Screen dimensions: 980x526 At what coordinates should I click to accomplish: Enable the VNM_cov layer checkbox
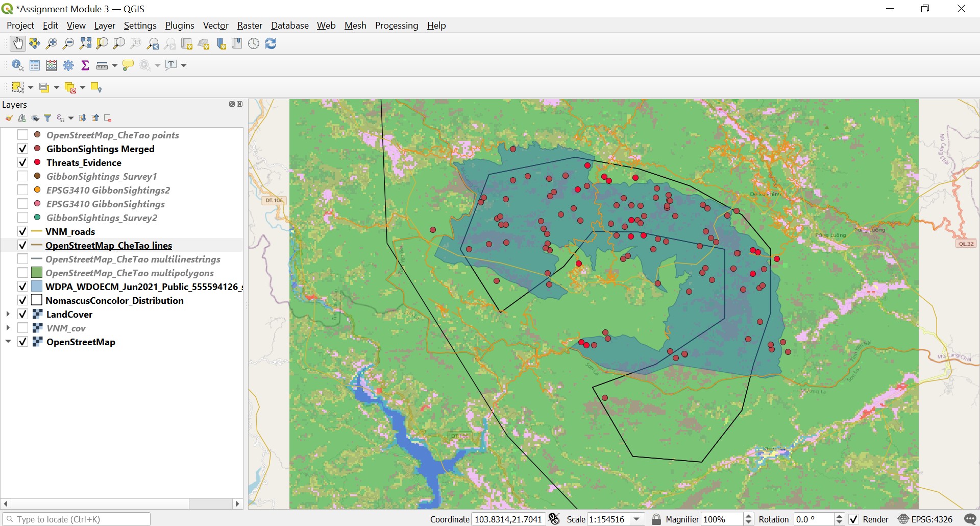tap(22, 328)
